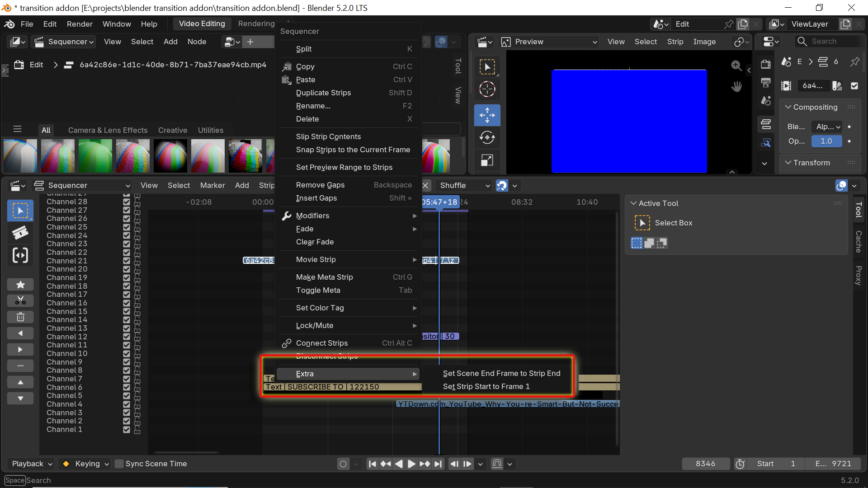This screenshot has width=868, height=488.
Task: Toggle mute checkbox for Channel 1
Action: point(127,430)
